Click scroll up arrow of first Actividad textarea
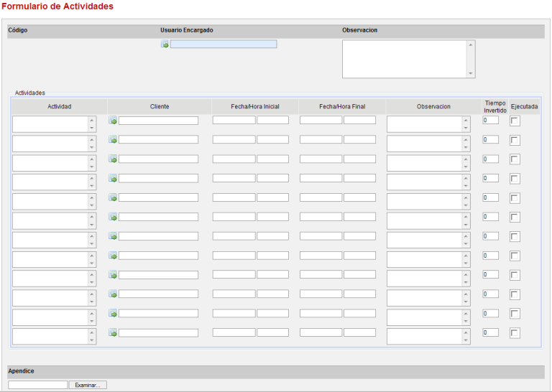The height and width of the screenshot is (392, 552). click(91, 119)
